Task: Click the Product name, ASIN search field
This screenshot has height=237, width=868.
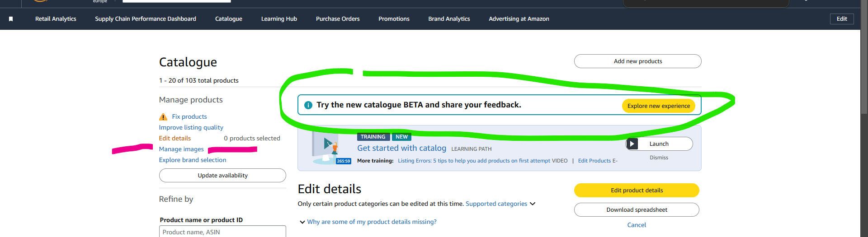Action: point(222,232)
